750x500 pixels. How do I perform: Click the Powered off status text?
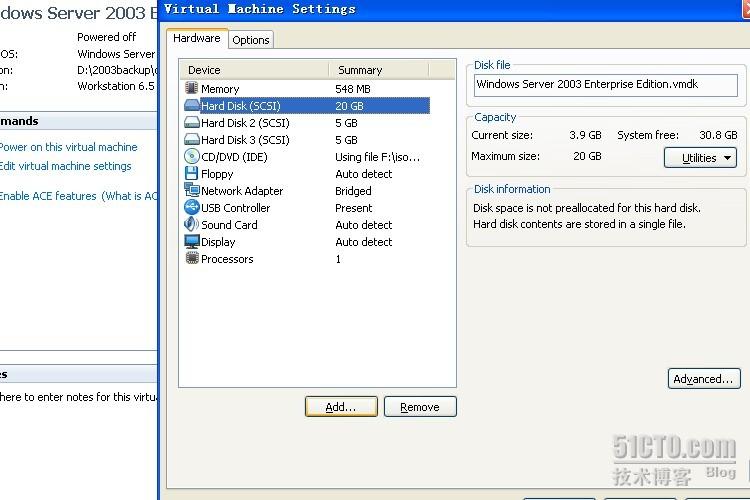[x=107, y=37]
